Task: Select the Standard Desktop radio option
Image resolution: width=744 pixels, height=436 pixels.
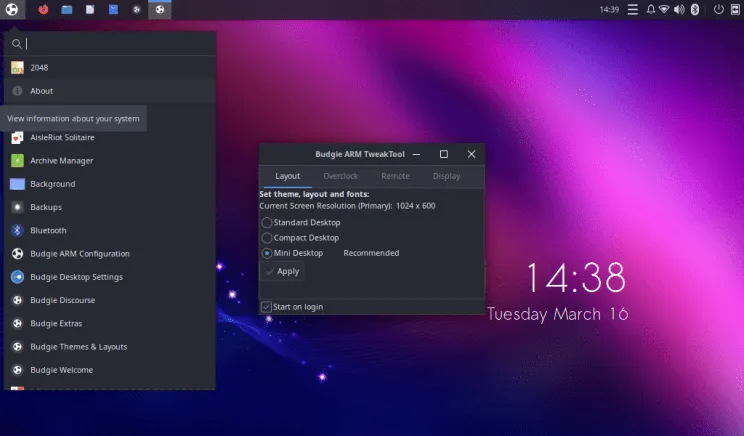Action: (266, 222)
